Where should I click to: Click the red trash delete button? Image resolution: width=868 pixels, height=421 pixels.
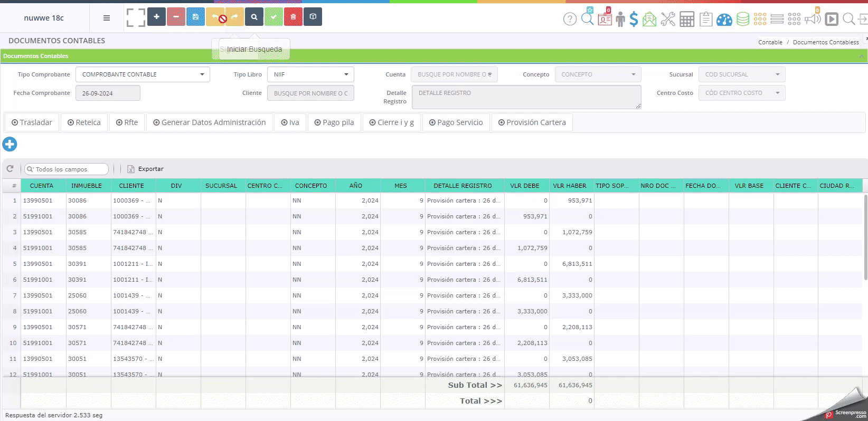pos(293,17)
